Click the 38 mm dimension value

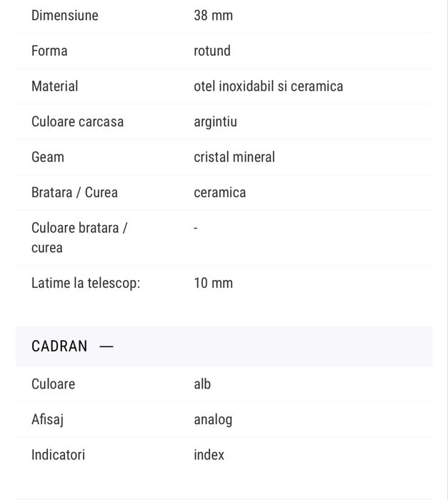tap(213, 16)
